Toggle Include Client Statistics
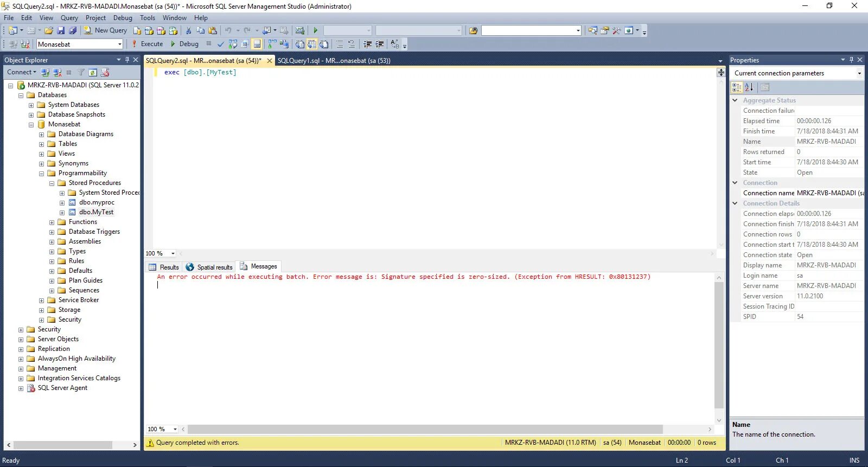 [284, 44]
